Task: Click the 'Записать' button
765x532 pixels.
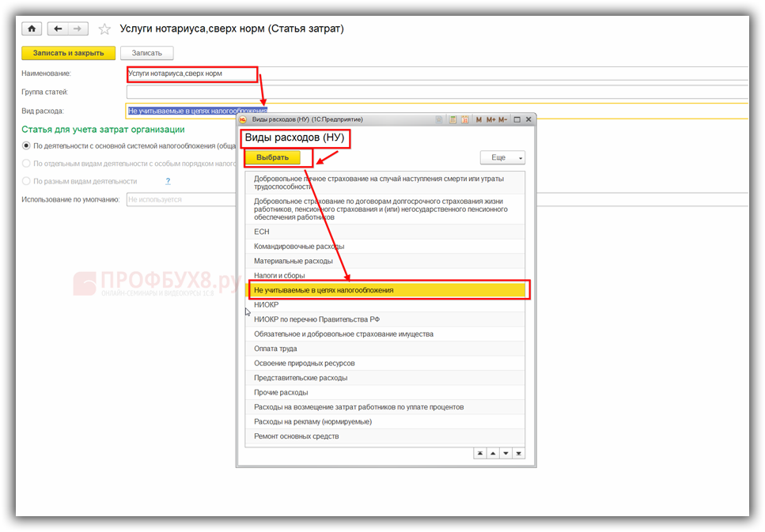Action: [146, 53]
